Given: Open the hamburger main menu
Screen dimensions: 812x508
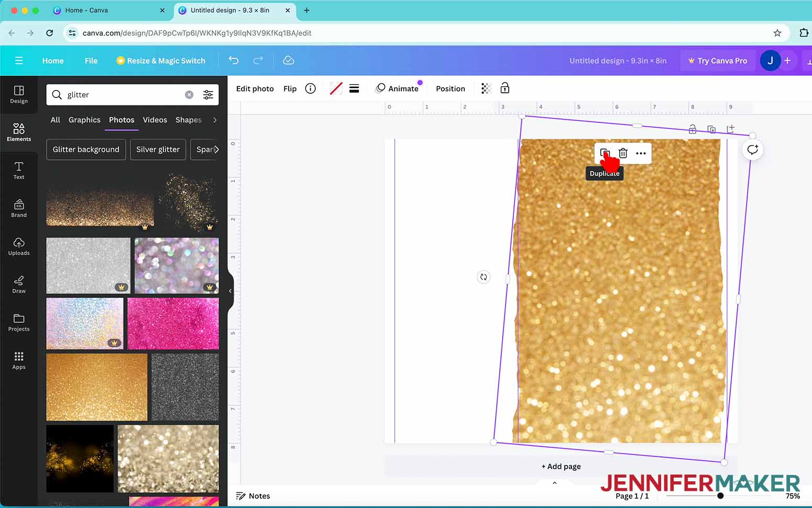Looking at the screenshot, I should click(19, 61).
